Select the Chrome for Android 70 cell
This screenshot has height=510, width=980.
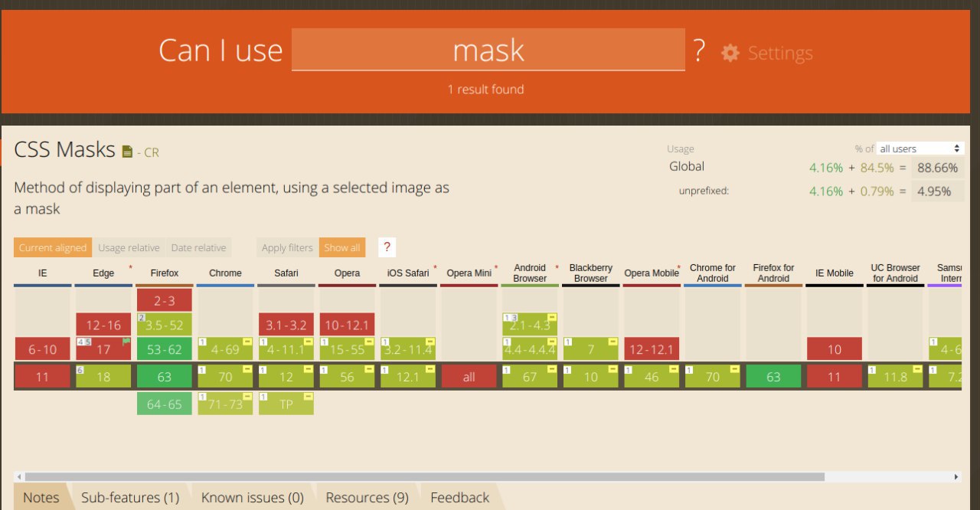pyautogui.click(x=713, y=377)
